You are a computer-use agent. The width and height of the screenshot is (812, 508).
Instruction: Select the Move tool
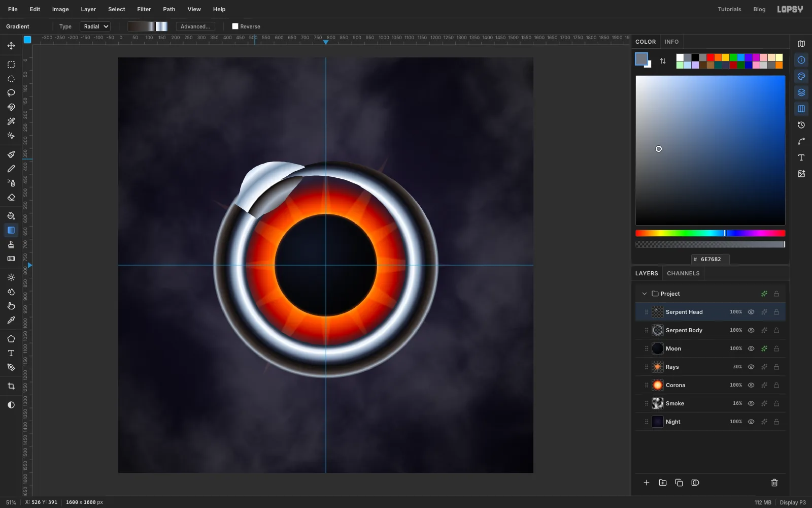(x=11, y=46)
